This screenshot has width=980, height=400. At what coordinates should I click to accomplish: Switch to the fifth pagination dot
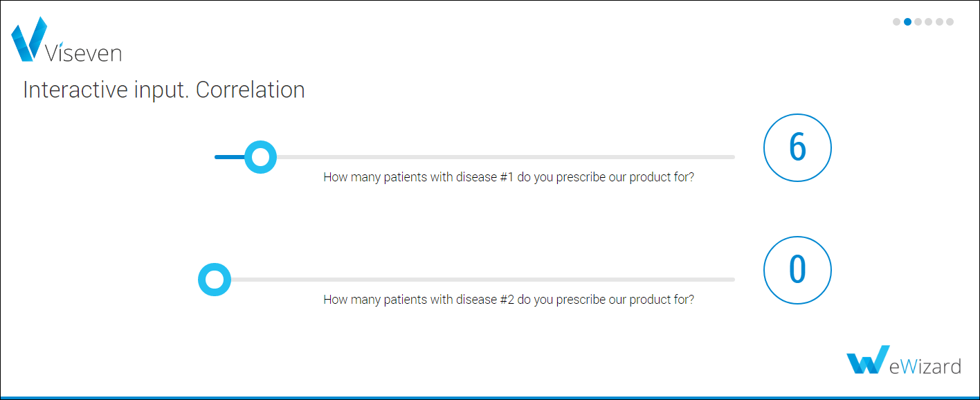(x=939, y=22)
